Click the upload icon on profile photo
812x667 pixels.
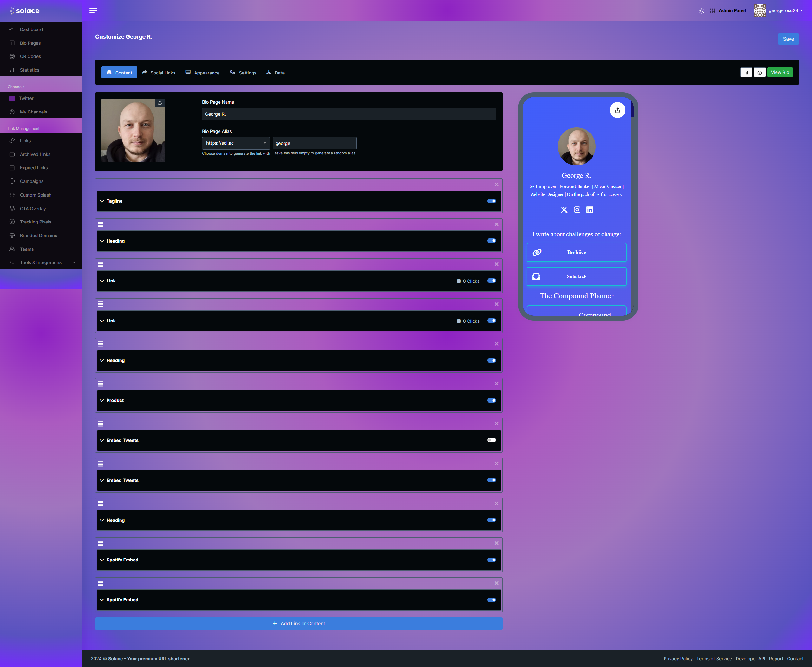[160, 103]
